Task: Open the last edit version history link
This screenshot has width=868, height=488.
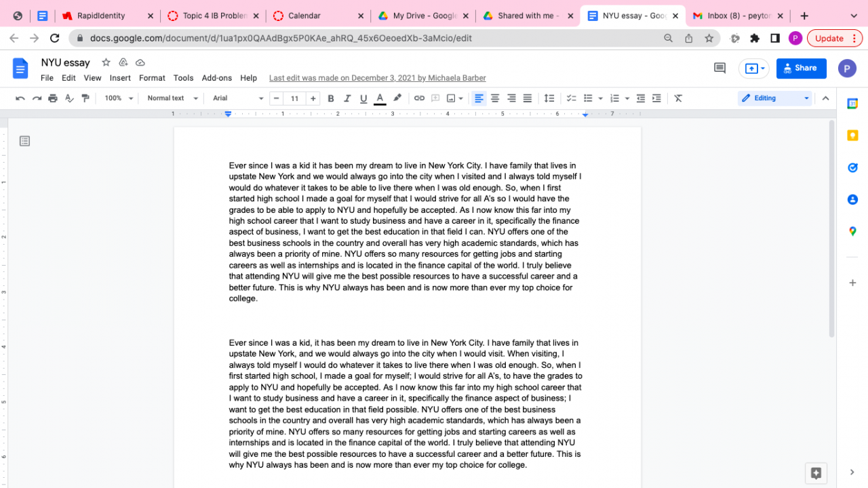Action: pos(377,78)
